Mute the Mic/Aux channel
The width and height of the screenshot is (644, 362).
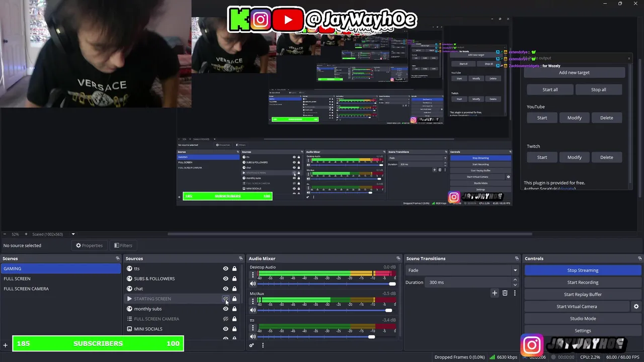[x=253, y=310]
